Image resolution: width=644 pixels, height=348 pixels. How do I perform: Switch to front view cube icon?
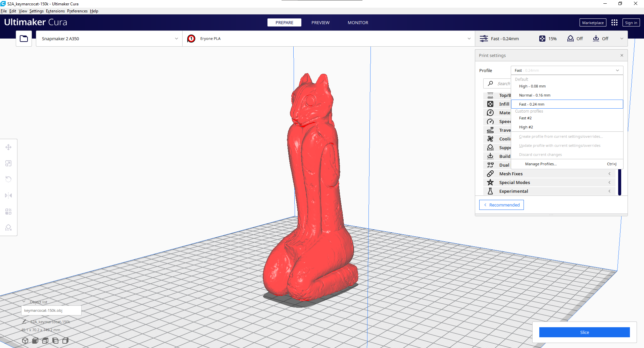[35, 341]
